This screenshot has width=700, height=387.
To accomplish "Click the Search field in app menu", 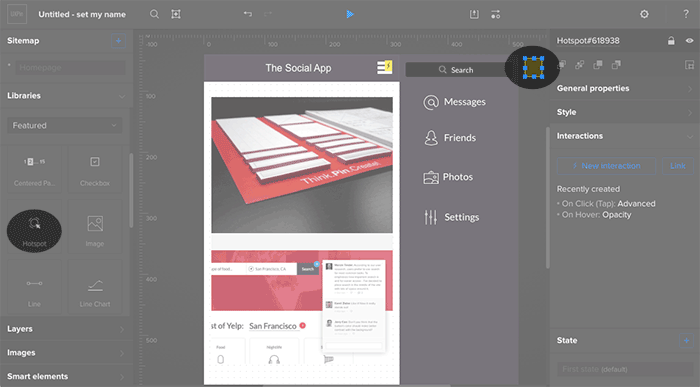I will [455, 70].
